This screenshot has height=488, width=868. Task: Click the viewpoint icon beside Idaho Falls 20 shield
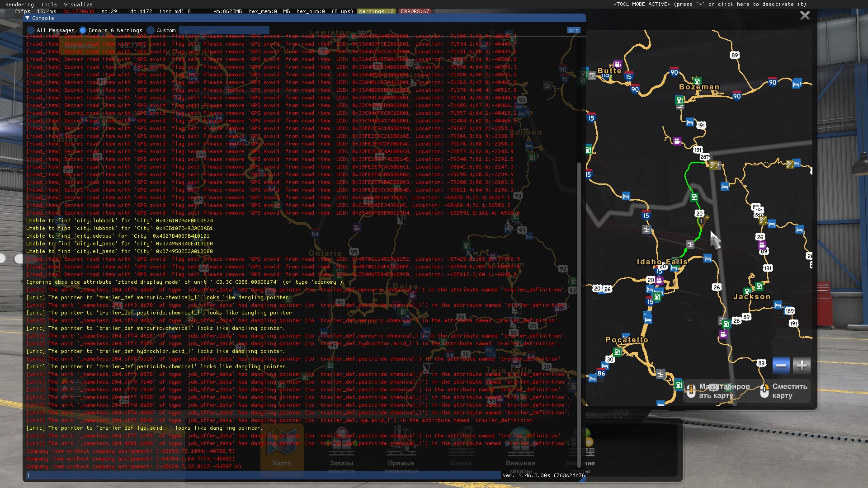click(x=660, y=281)
